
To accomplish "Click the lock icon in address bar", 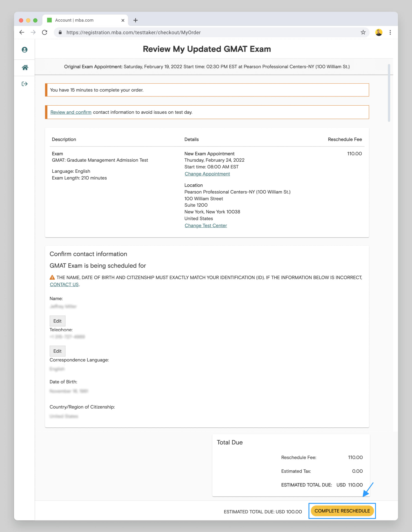I will pyautogui.click(x=60, y=32).
